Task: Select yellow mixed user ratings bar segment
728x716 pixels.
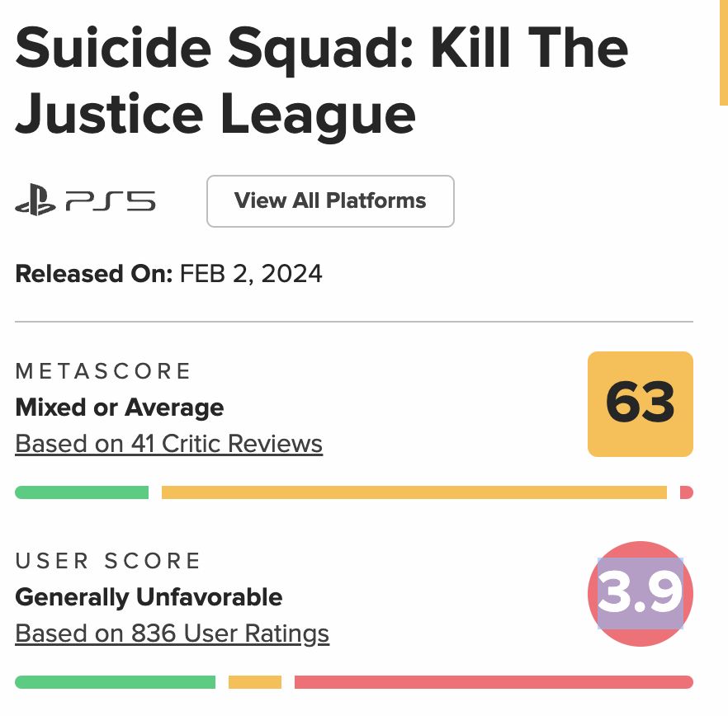Action: (x=255, y=682)
